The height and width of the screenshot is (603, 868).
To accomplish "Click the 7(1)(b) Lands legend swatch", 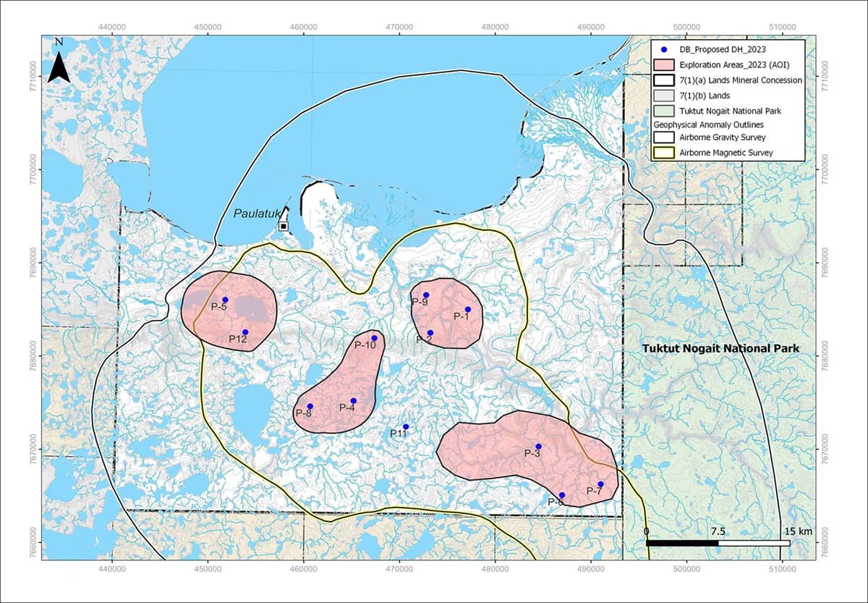I will coord(663,96).
